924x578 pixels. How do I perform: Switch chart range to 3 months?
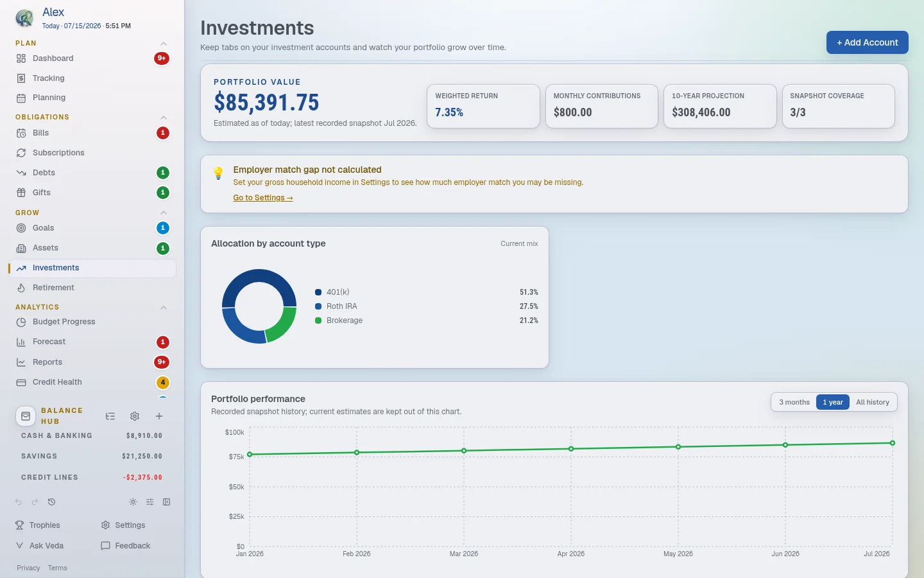794,402
